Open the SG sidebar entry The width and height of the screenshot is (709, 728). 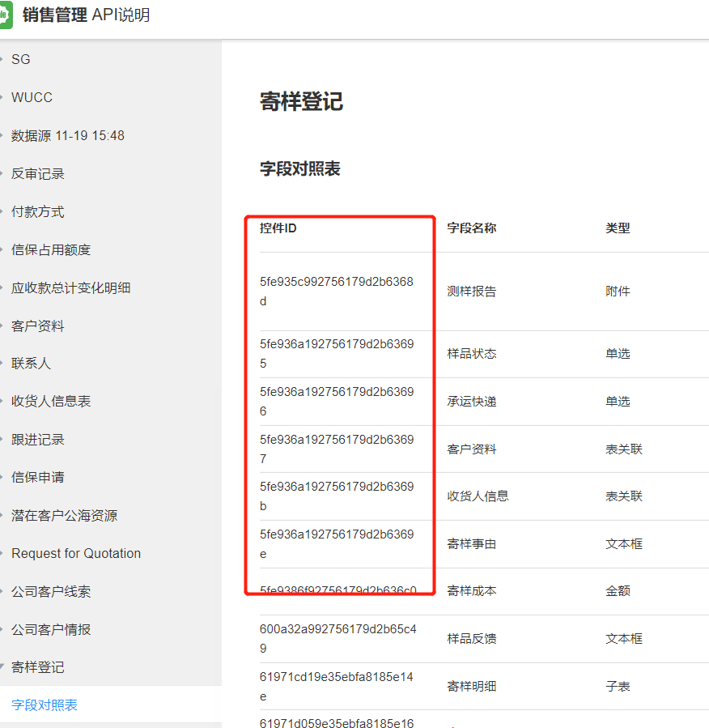pos(21,59)
